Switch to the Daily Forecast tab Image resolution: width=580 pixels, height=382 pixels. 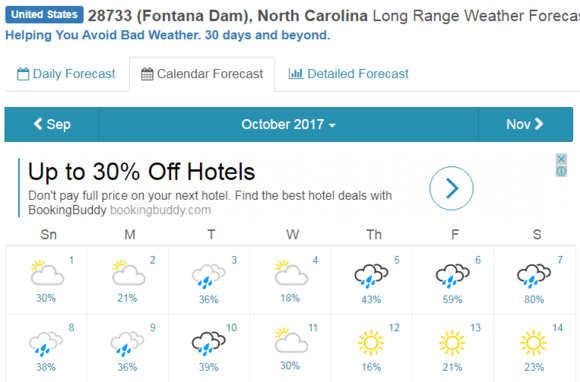tap(66, 74)
